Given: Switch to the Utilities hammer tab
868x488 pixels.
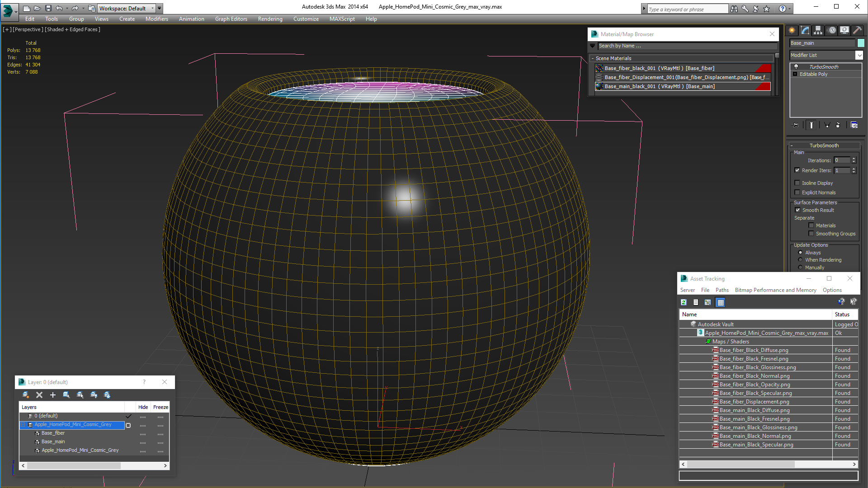Looking at the screenshot, I should point(857,30).
